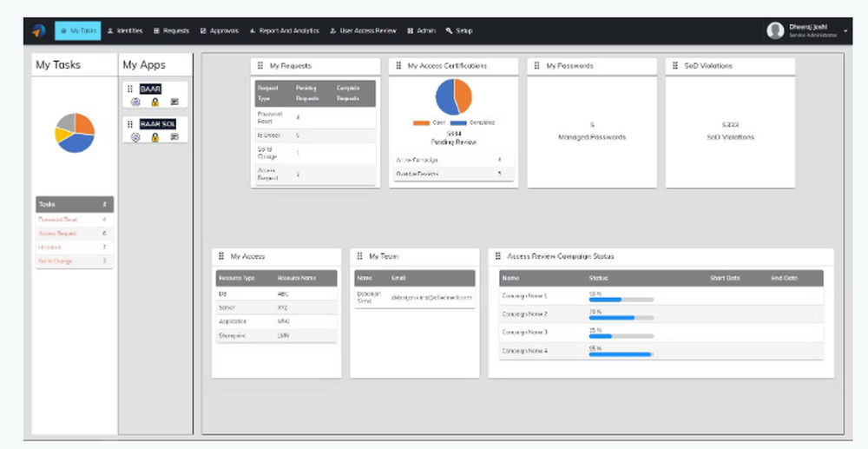Viewport: 868px width, 449px height.
Task: Click the app logo in the navigation bar
Action: pos(38,31)
